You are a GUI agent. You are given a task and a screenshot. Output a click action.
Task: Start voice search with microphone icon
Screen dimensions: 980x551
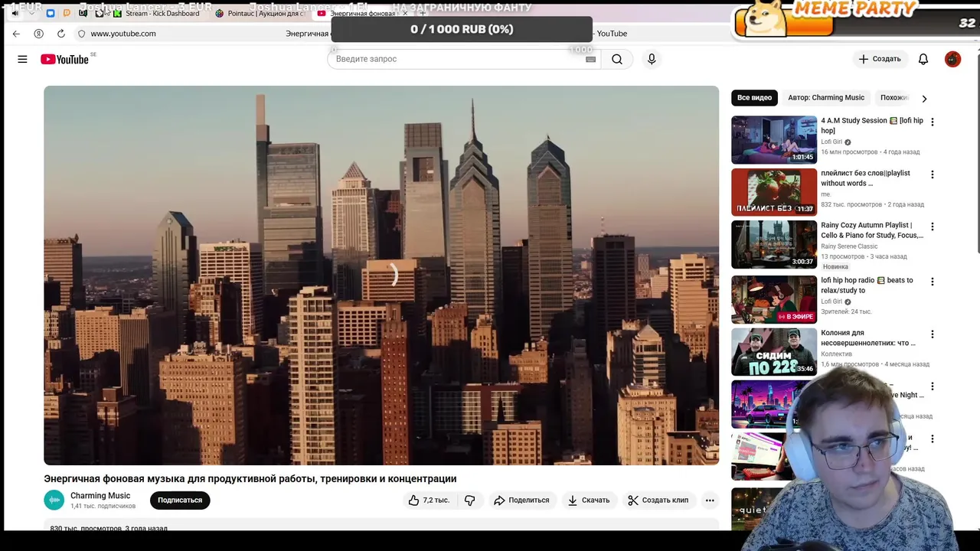click(652, 59)
